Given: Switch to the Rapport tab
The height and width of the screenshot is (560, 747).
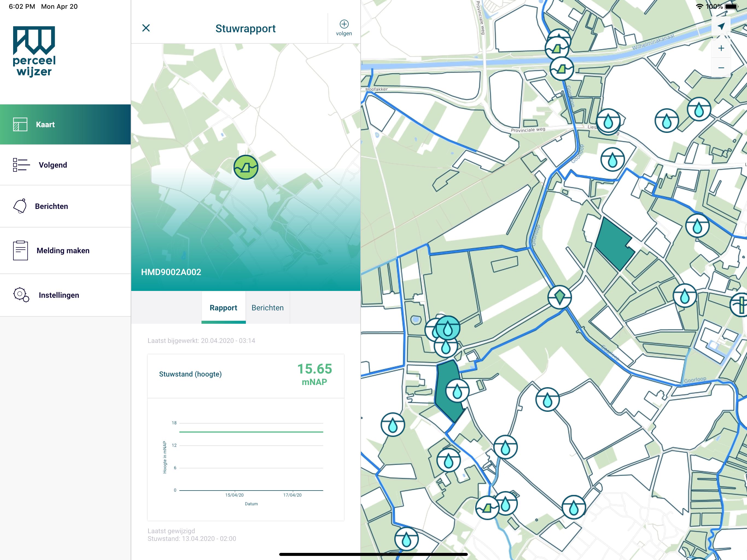Looking at the screenshot, I should coord(223,308).
